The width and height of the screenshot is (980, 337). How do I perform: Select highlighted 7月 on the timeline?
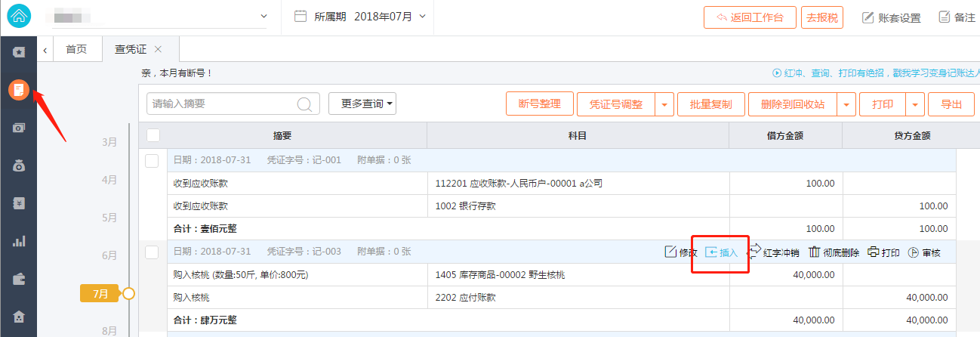point(100,294)
